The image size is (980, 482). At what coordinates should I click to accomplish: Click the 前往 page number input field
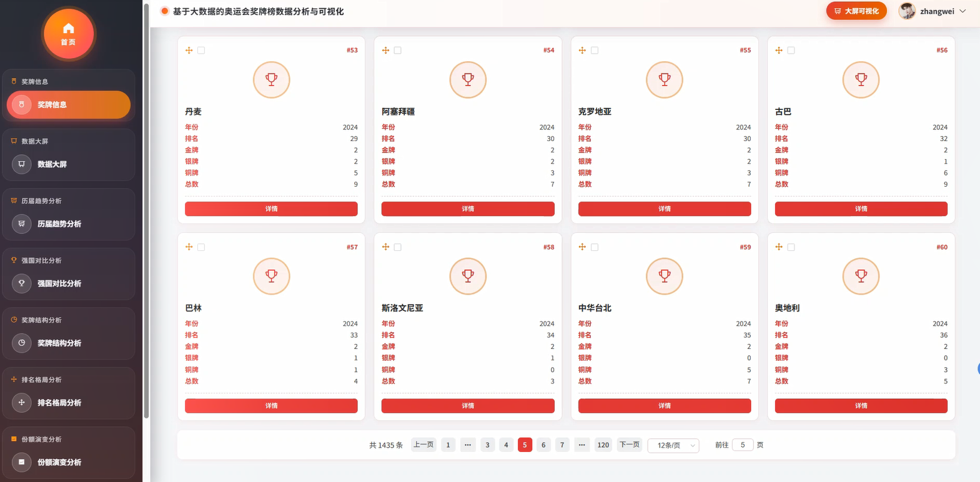(x=743, y=445)
